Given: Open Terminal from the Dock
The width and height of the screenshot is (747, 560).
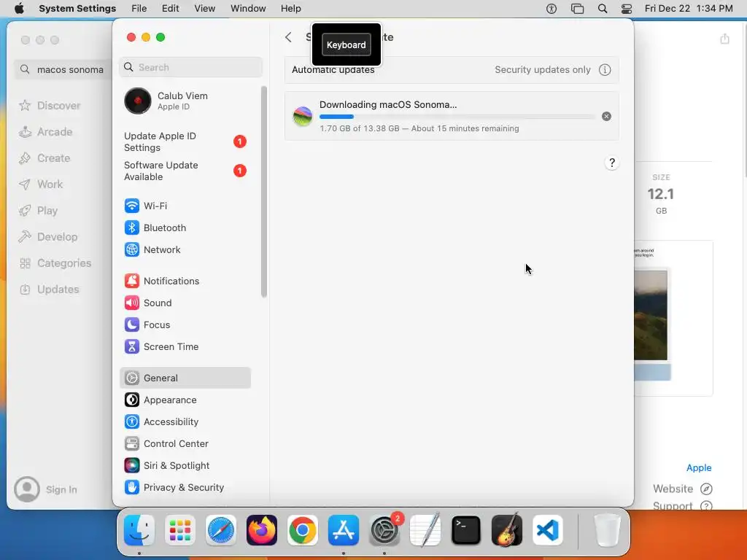Looking at the screenshot, I should tap(466, 530).
